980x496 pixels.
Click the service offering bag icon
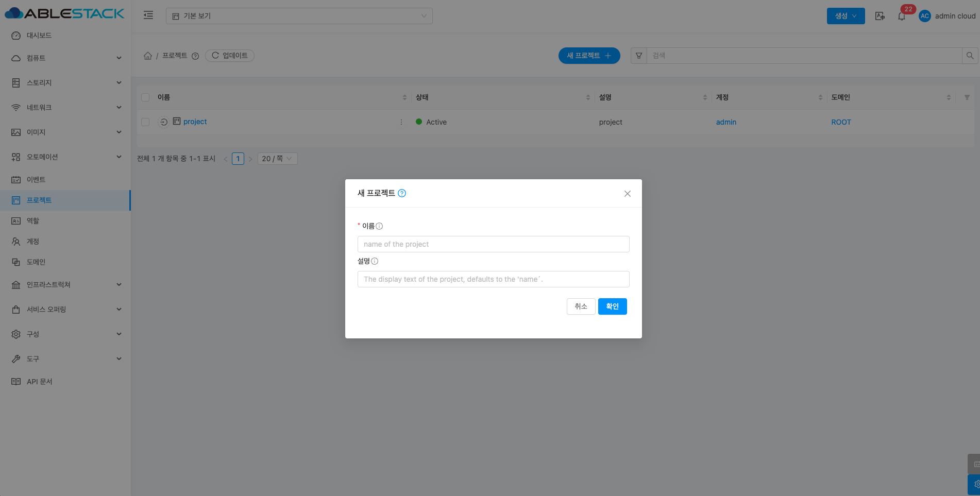click(x=16, y=310)
